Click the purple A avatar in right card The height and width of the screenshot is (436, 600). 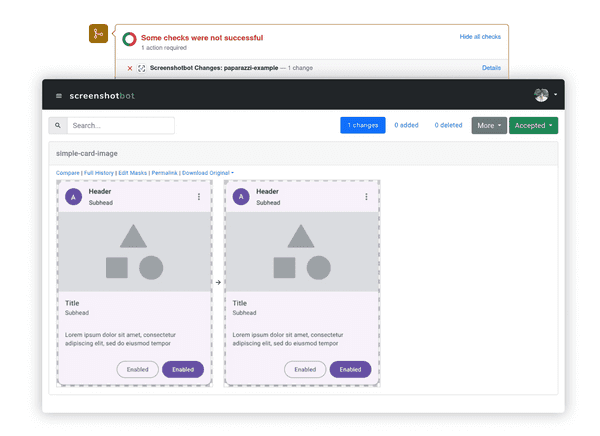point(241,197)
